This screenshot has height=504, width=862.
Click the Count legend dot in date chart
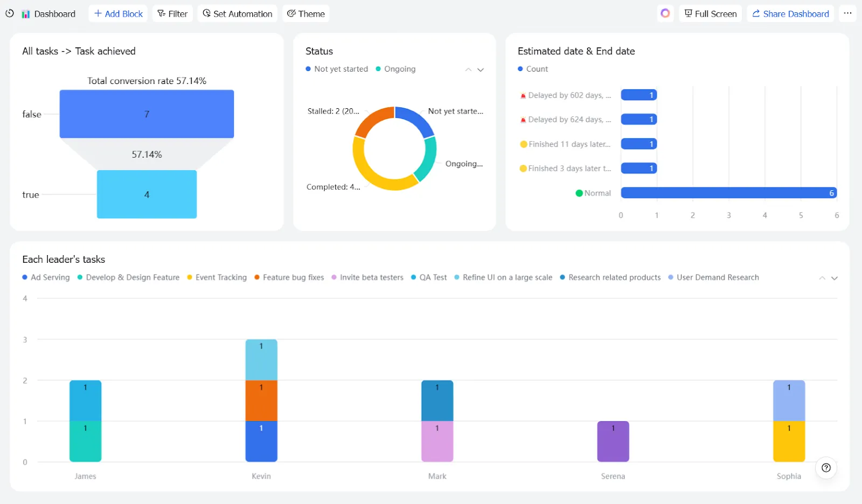[x=520, y=69]
